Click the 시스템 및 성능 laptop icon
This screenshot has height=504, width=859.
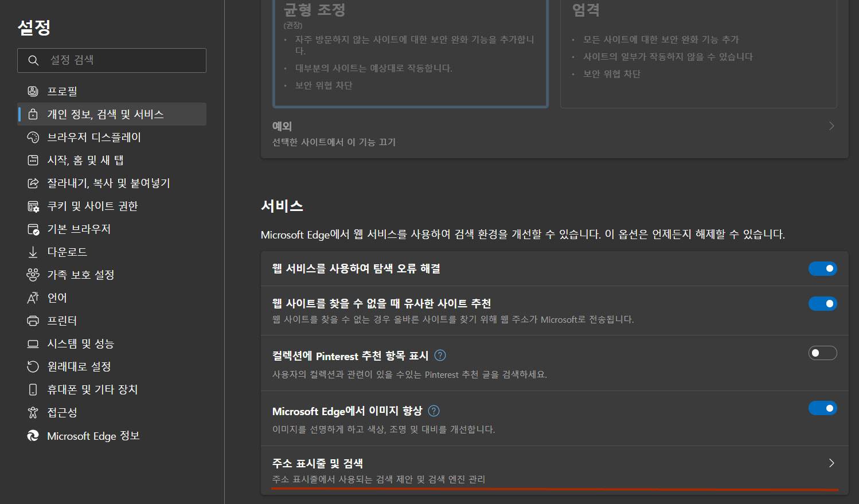point(33,343)
